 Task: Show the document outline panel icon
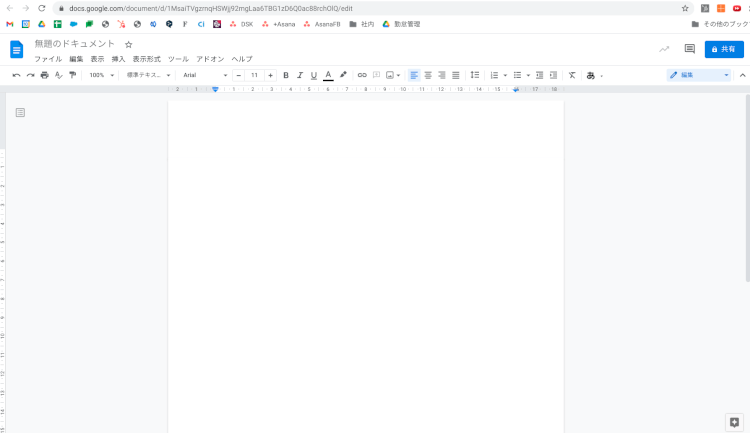point(20,113)
